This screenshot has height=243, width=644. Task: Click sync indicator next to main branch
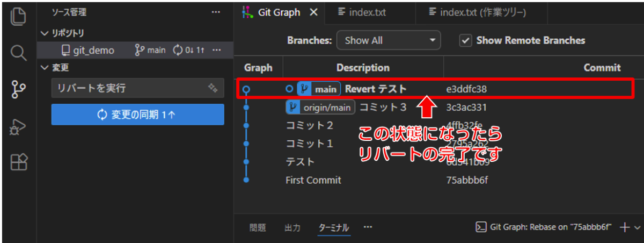coord(188,50)
